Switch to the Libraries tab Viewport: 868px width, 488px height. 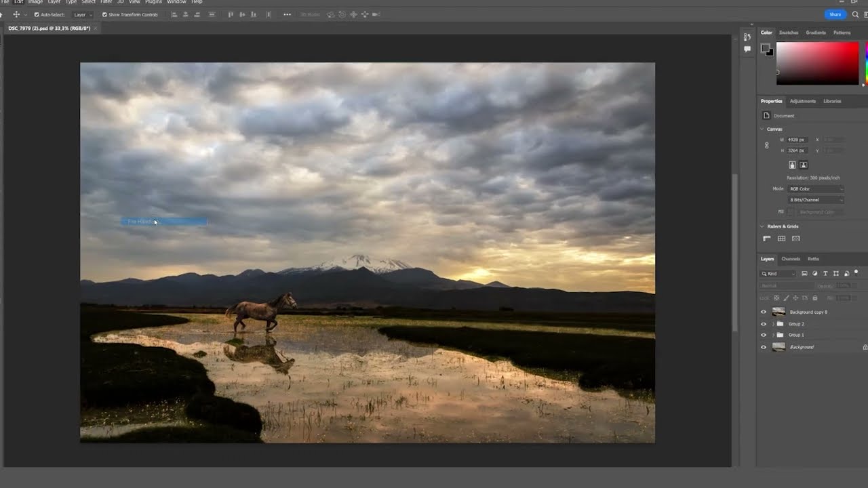(x=832, y=101)
